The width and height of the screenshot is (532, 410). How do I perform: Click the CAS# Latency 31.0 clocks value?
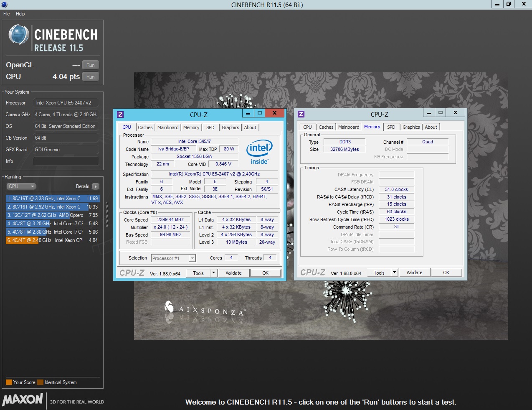[x=396, y=189]
